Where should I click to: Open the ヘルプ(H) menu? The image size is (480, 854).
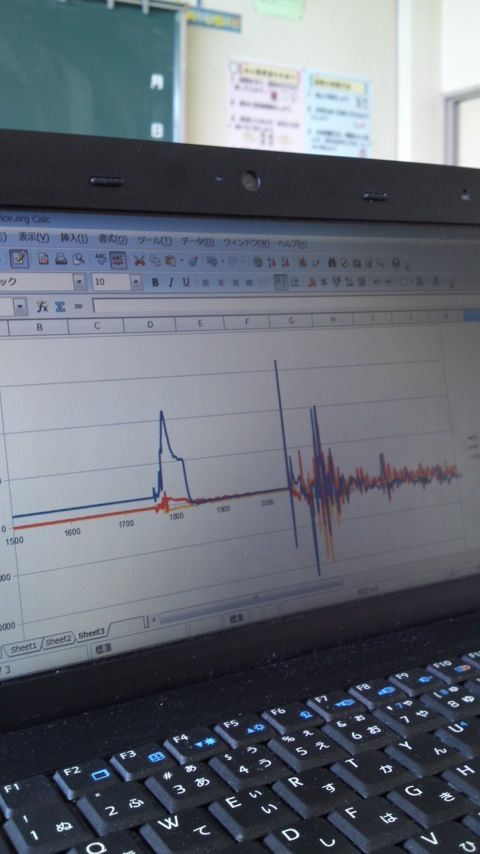point(293,243)
